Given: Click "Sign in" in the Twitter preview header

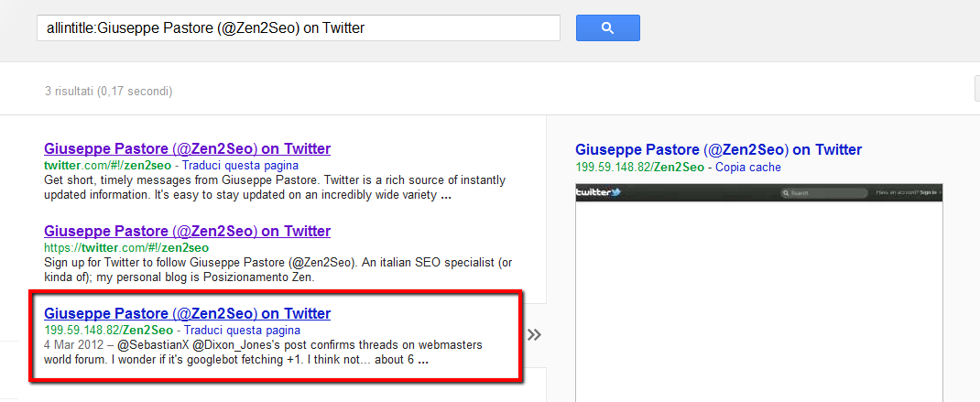Looking at the screenshot, I should tap(928, 193).
